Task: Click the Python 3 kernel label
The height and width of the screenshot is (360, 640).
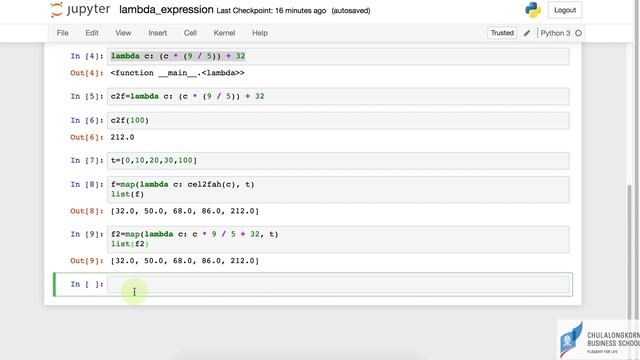Action: [555, 33]
